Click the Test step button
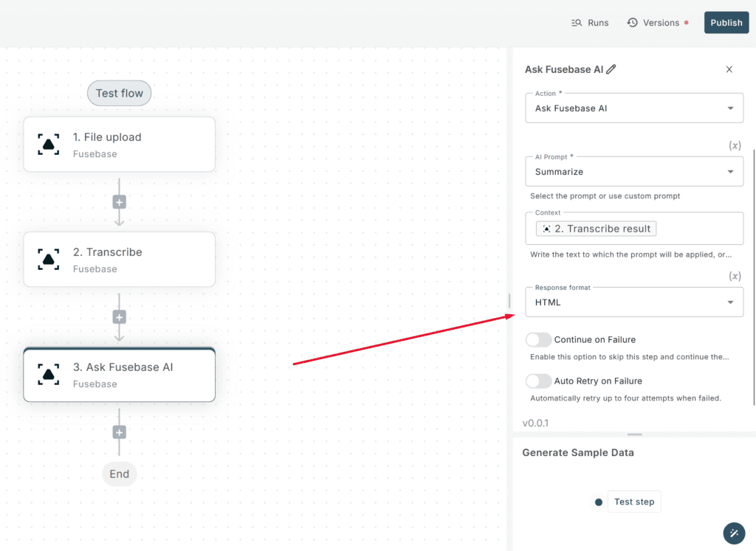 pyautogui.click(x=634, y=502)
